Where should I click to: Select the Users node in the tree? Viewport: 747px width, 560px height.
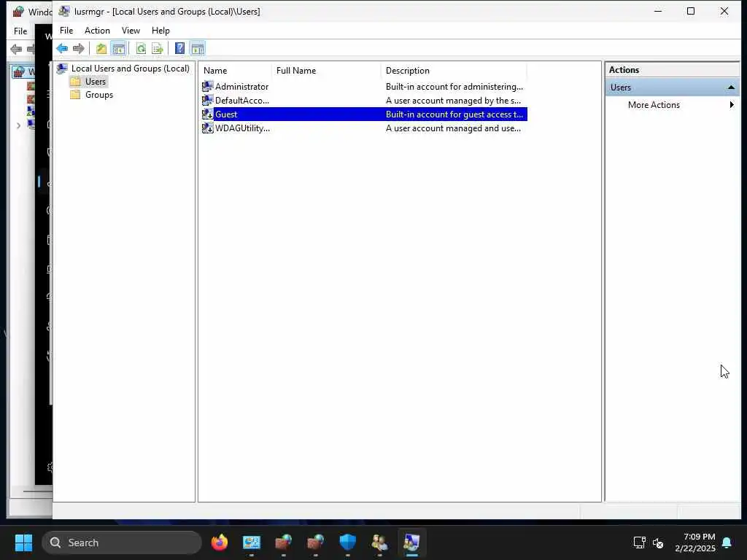pos(96,82)
